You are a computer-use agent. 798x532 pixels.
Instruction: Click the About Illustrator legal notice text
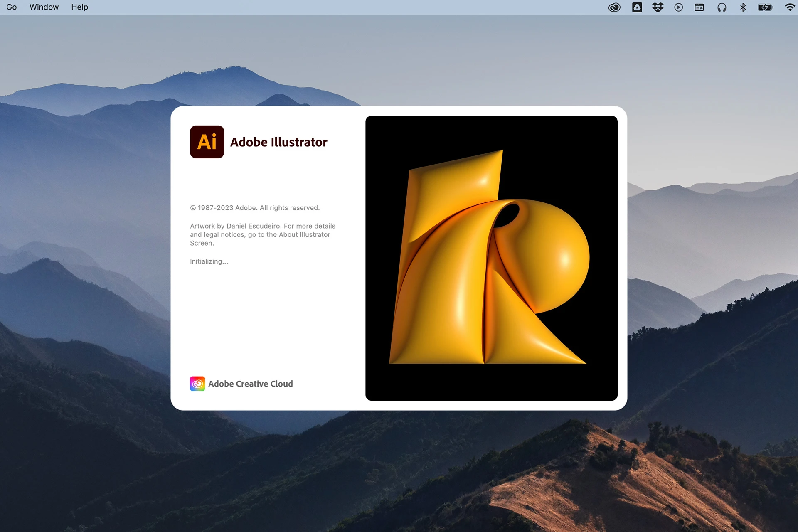coord(262,234)
